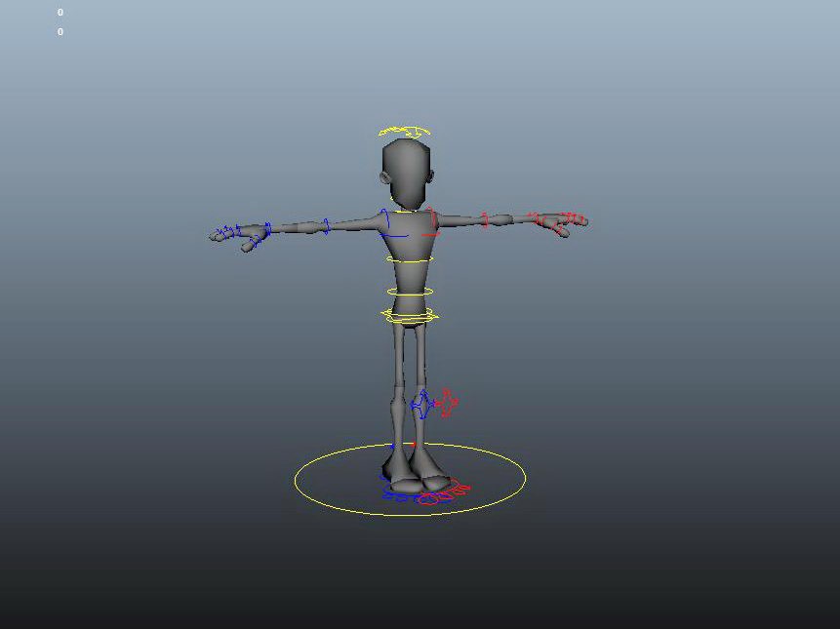Pick the blue knee pole vector control
Image resolution: width=840 pixels, height=629 pixels.
420,404
